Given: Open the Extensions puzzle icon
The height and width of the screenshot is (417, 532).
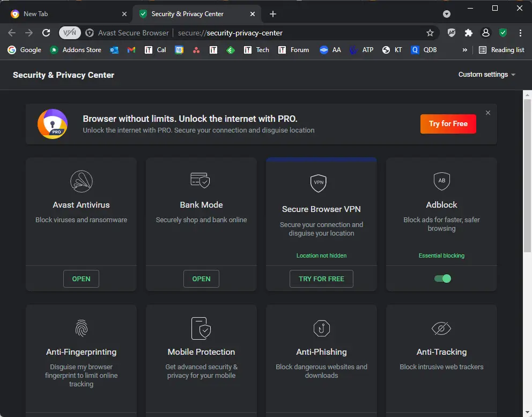Looking at the screenshot, I should [469, 33].
